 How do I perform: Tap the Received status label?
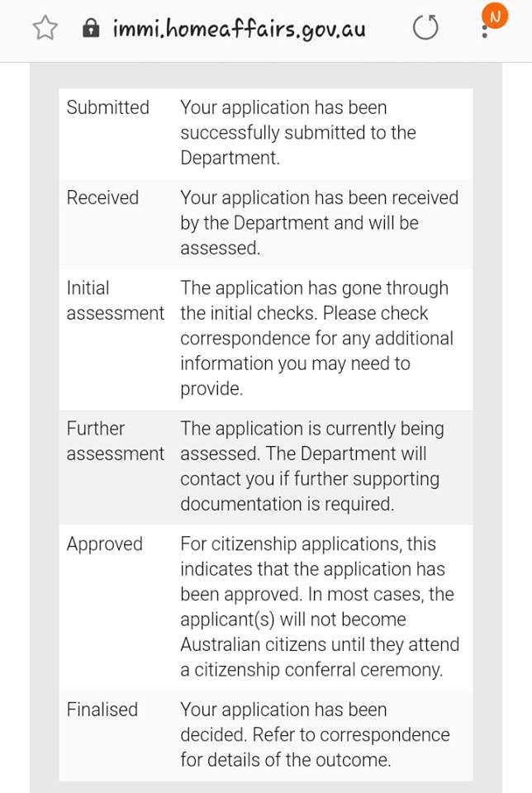[x=102, y=197]
